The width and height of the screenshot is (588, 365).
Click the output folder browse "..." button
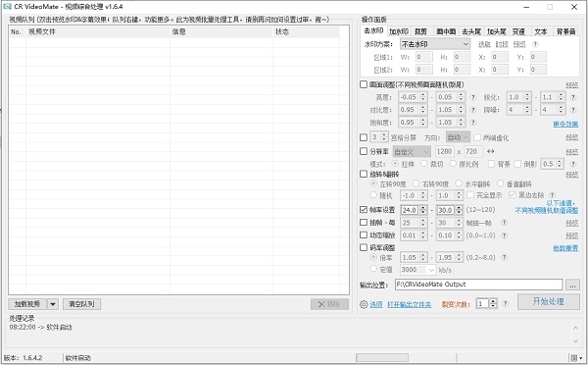pyautogui.click(x=572, y=285)
